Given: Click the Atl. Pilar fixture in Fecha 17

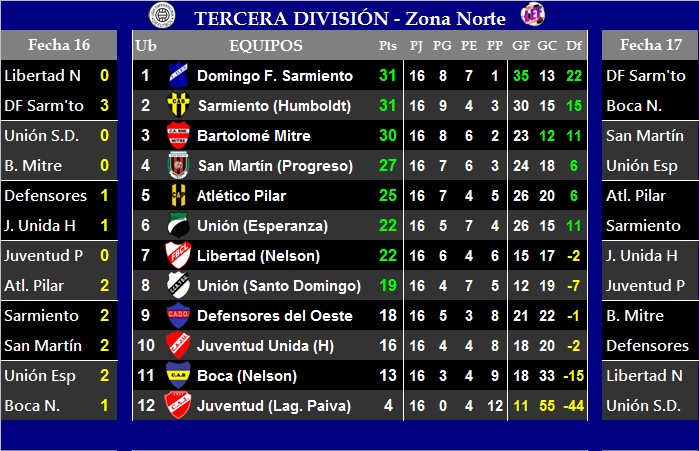Looking at the screenshot, I should pyautogui.click(x=636, y=196).
